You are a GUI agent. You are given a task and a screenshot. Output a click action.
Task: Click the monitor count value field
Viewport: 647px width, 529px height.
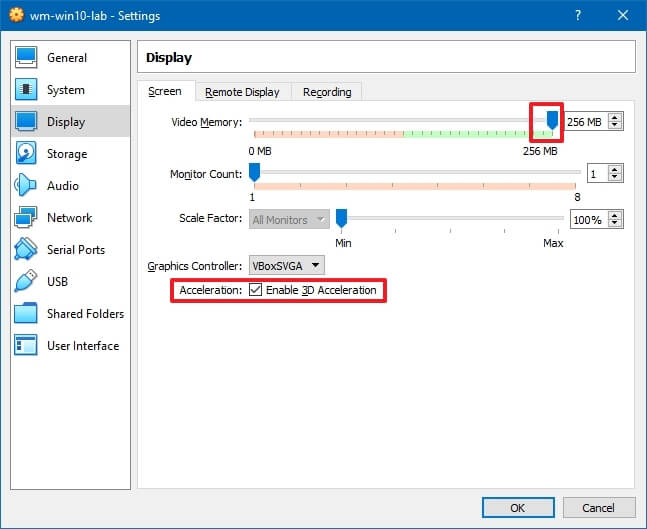point(597,173)
